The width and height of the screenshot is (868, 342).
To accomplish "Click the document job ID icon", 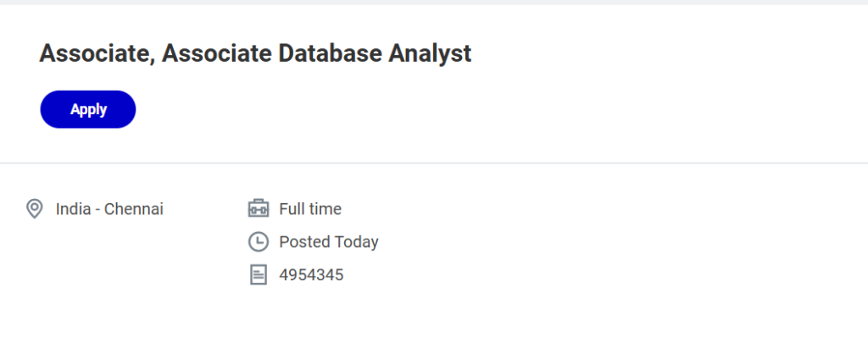I will click(x=259, y=274).
